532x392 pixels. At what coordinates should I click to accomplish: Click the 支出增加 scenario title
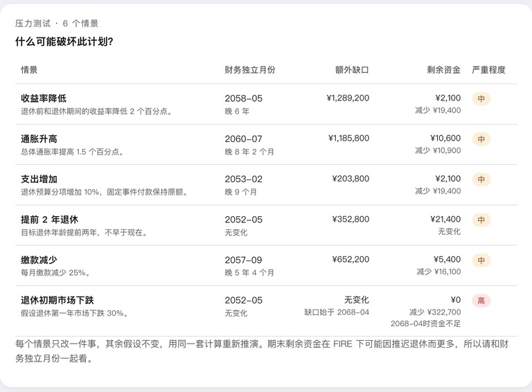39,179
